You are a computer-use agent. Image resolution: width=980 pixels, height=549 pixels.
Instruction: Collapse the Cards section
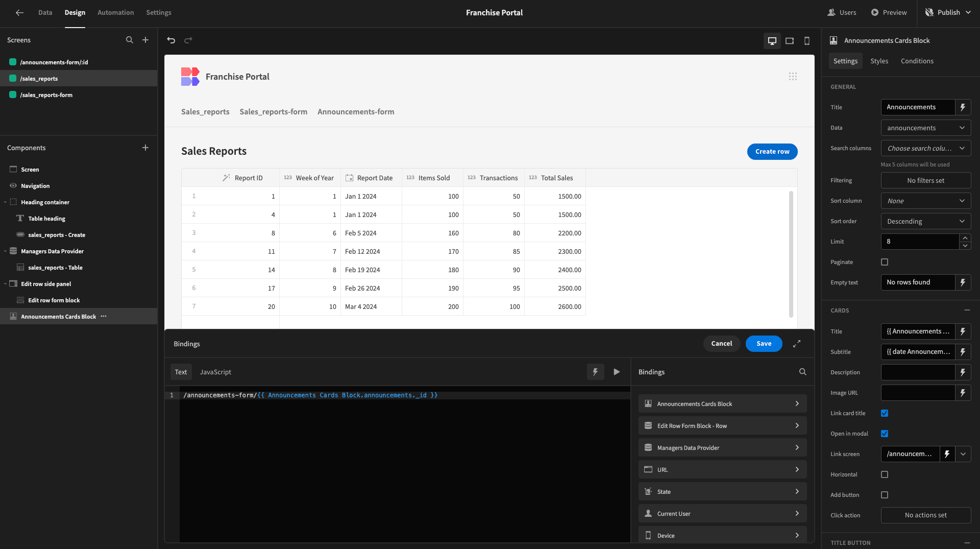[967, 310]
